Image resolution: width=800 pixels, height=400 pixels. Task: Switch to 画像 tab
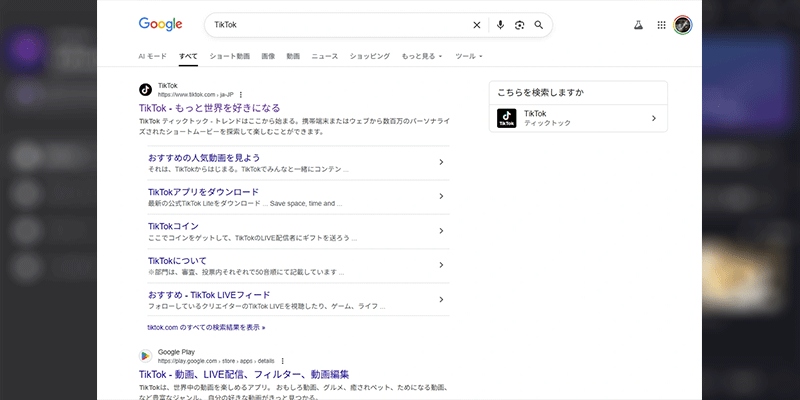(268, 56)
